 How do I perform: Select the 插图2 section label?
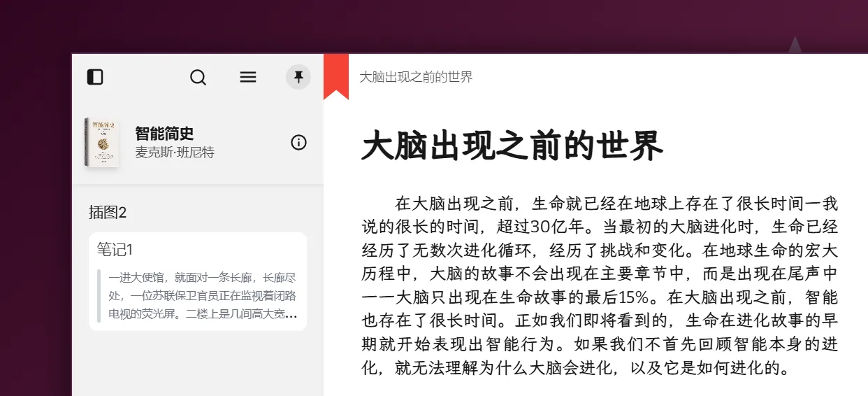pyautogui.click(x=108, y=213)
